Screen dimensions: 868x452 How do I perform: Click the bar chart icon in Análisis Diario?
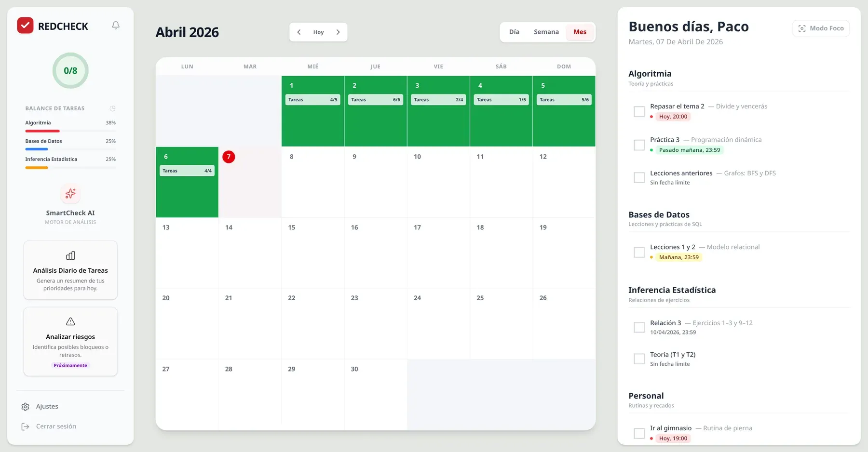tap(70, 255)
